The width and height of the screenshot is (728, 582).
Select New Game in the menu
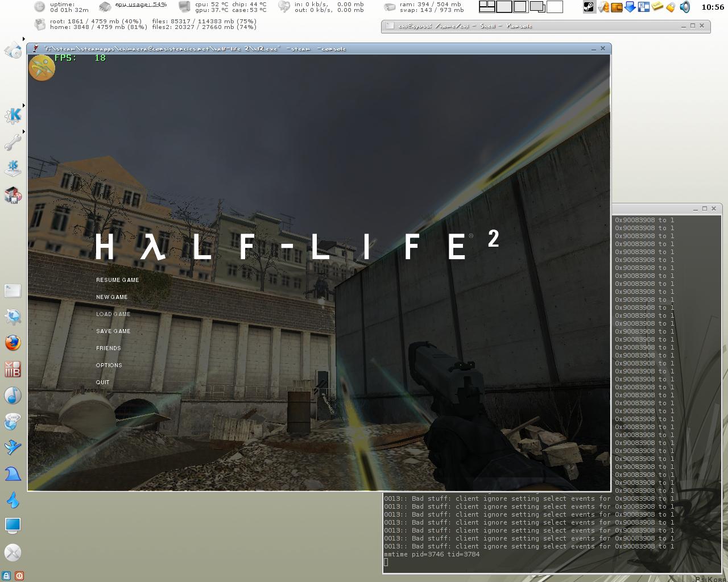pos(112,297)
